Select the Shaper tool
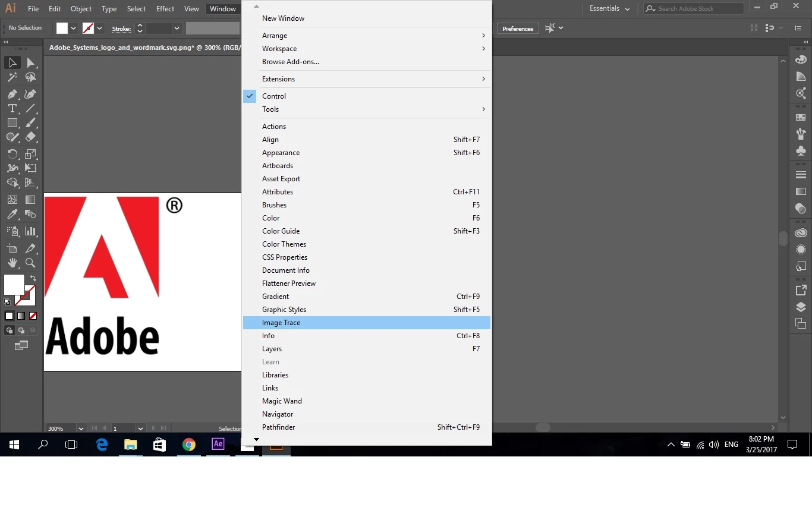Image resolution: width=812 pixels, height=523 pixels. coord(12,137)
